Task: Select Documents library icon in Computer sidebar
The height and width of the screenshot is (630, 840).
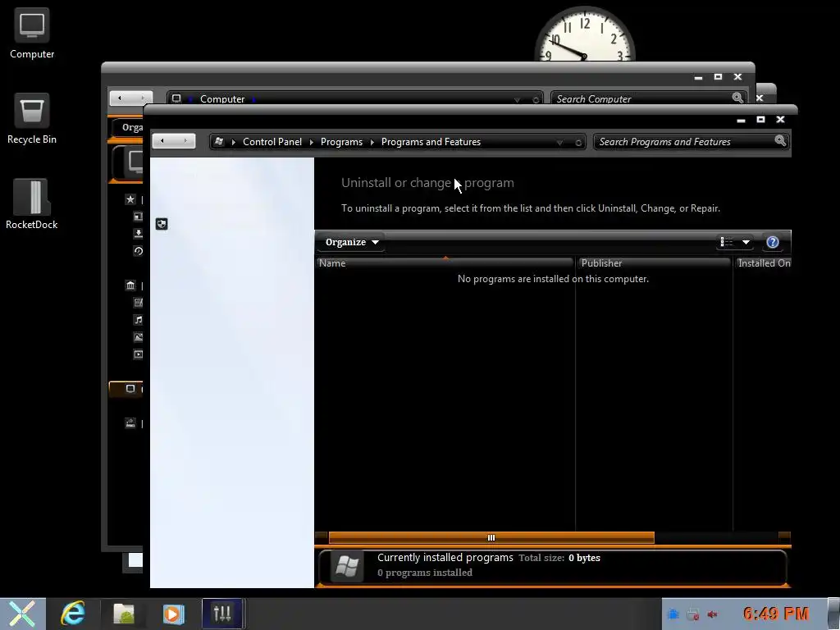Action: [x=138, y=302]
